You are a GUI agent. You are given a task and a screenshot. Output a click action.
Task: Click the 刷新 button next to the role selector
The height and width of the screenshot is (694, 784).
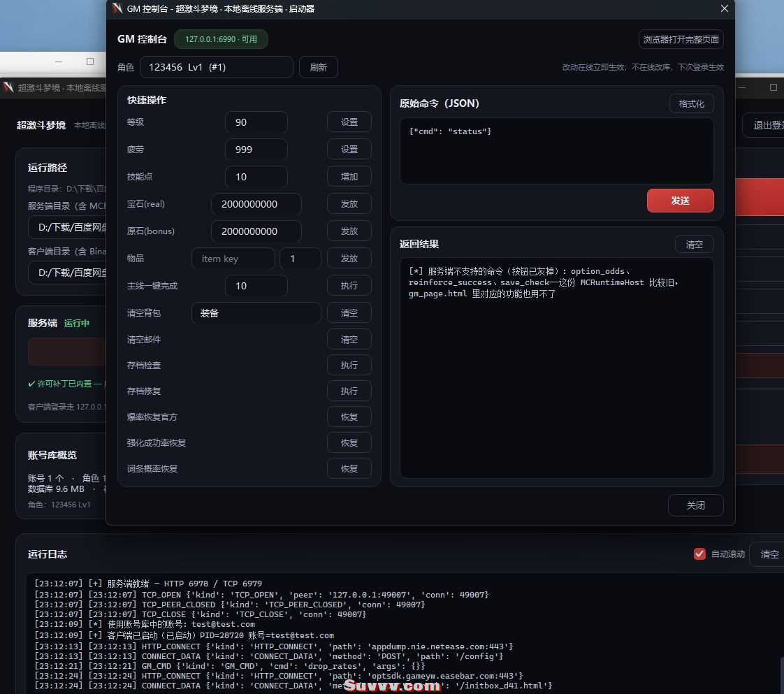319,67
